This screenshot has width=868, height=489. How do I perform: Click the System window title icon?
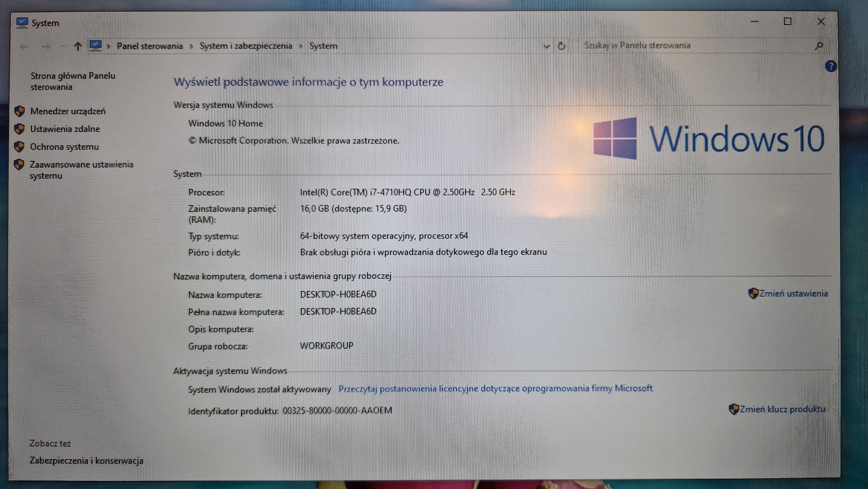coord(22,23)
